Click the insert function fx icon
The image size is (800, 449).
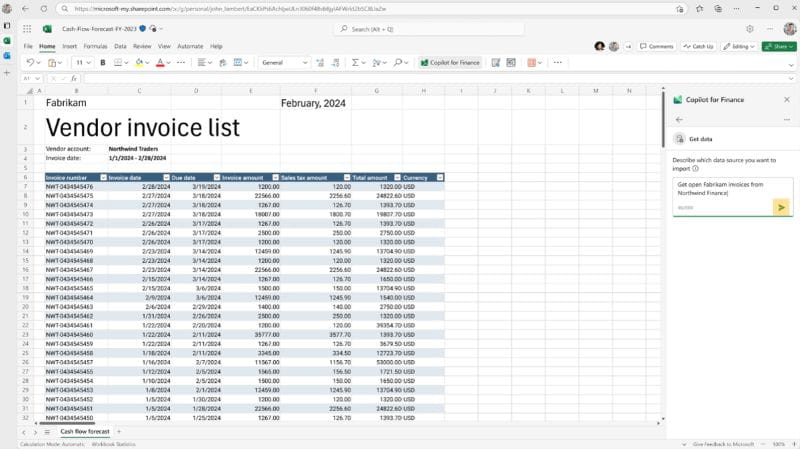click(x=74, y=79)
